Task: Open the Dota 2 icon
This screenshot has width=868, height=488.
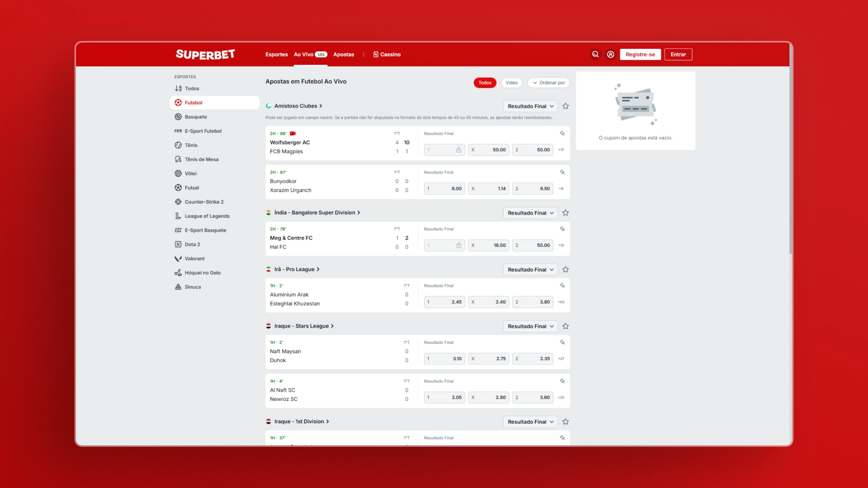Action: (178, 244)
